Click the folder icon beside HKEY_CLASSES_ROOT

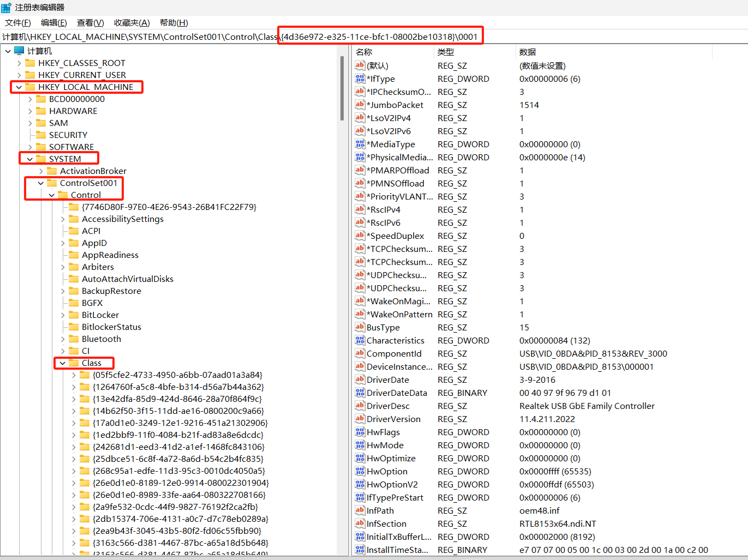[31, 63]
